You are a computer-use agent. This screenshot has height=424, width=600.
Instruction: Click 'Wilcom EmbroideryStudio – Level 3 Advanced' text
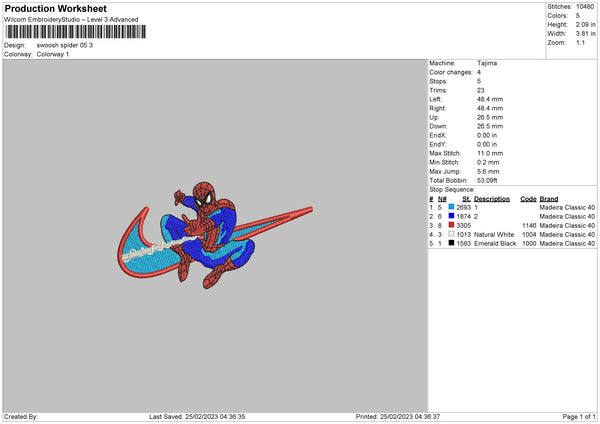click(x=71, y=20)
